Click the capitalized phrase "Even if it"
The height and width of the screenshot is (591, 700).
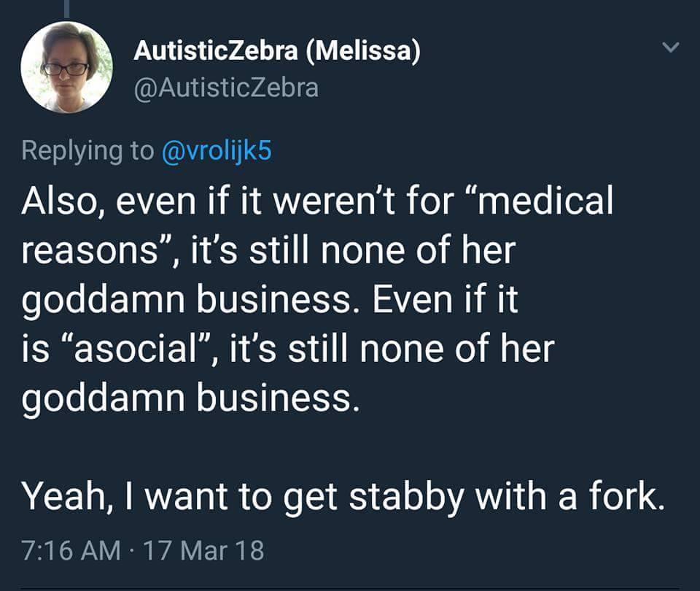pyautogui.click(x=447, y=300)
